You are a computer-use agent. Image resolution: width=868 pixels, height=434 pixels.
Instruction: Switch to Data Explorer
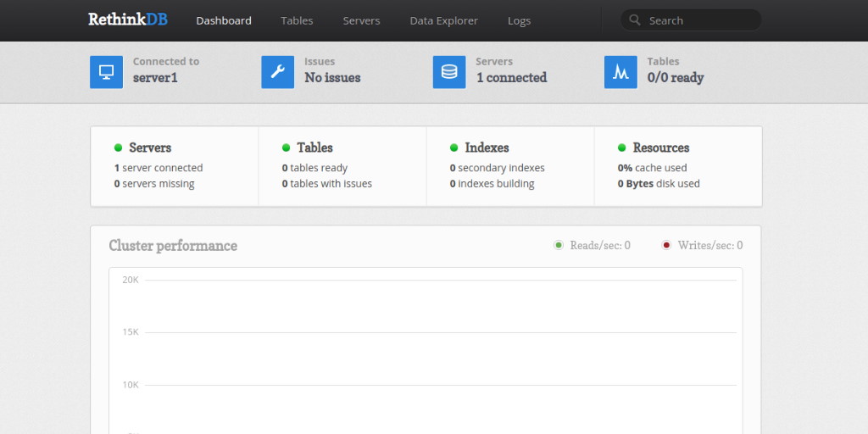(444, 20)
